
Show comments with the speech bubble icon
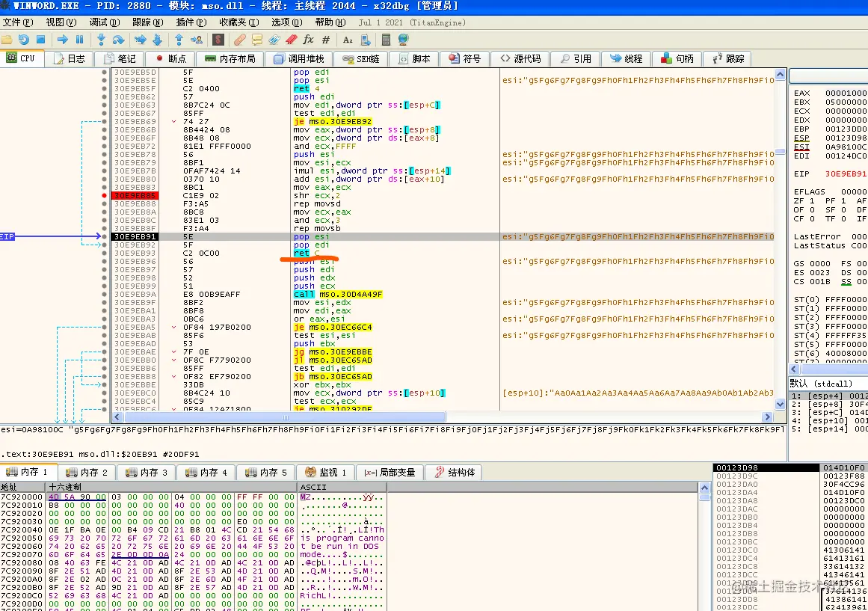[257, 40]
